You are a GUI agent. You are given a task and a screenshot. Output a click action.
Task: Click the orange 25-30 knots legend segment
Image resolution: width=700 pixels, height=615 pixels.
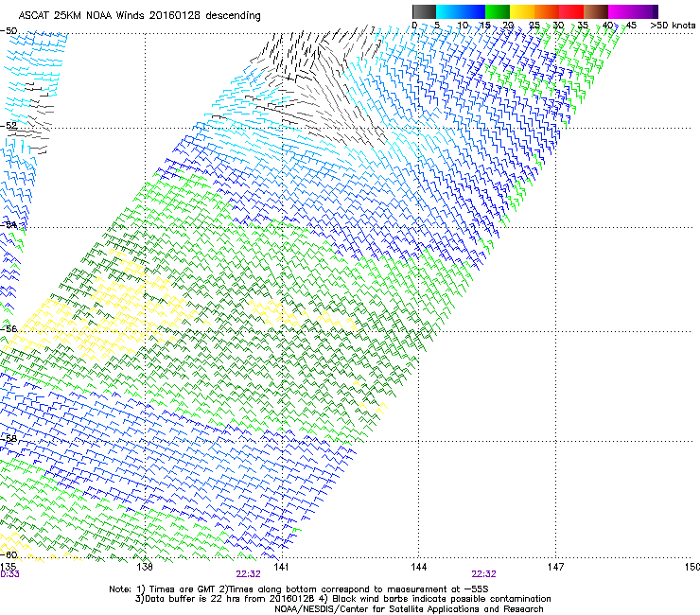coord(547,11)
